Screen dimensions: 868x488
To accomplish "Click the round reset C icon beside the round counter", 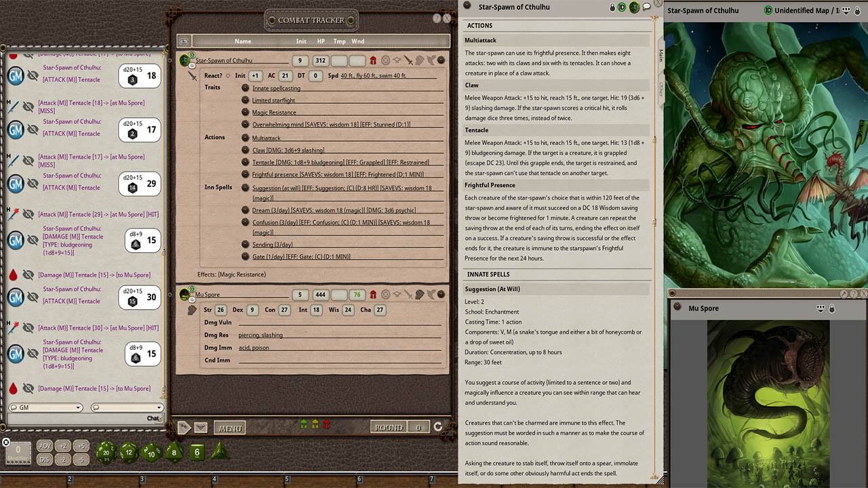I will click(437, 426).
